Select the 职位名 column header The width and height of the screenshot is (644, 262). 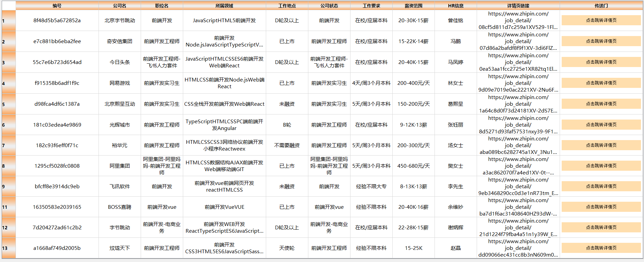click(x=162, y=6)
